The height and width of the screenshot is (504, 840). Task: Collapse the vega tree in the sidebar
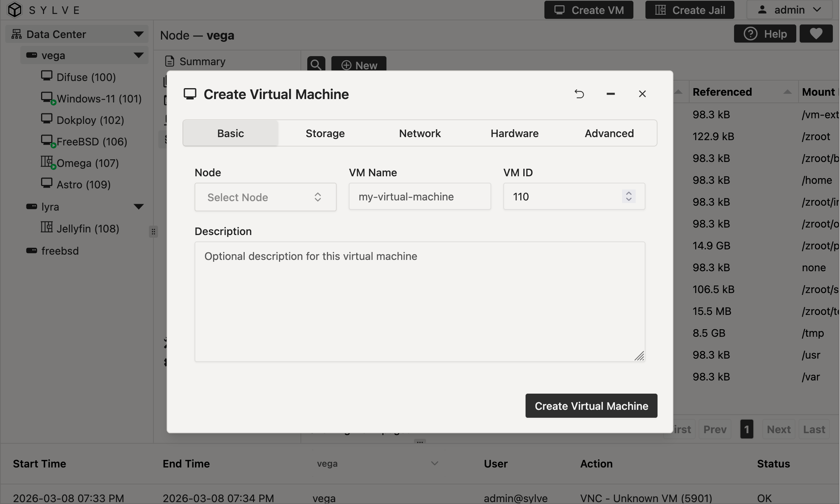[x=138, y=55]
